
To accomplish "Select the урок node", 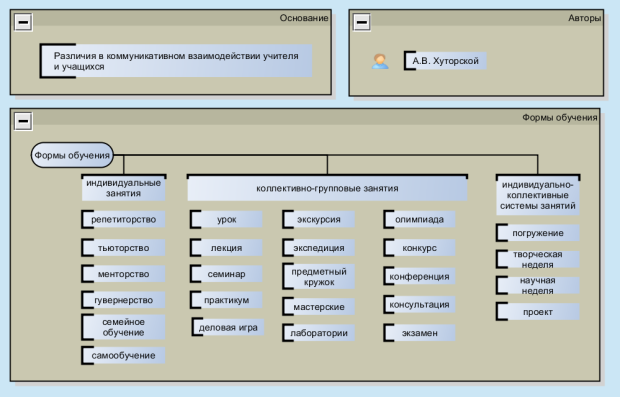I will tap(226, 219).
